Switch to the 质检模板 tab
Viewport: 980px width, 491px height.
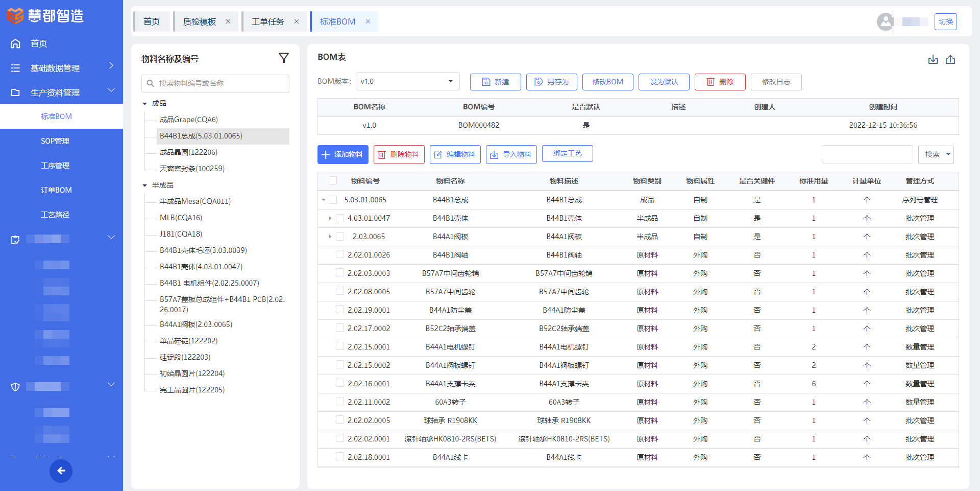click(200, 21)
